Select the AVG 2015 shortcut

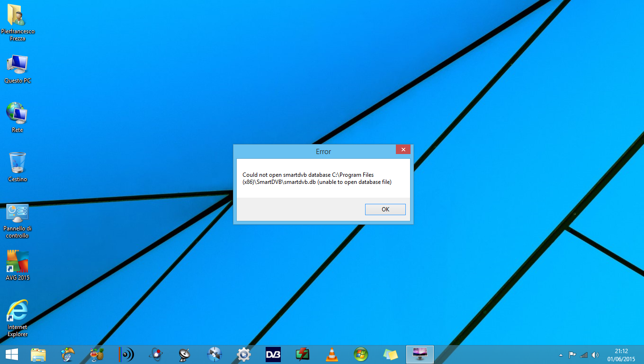point(18,265)
